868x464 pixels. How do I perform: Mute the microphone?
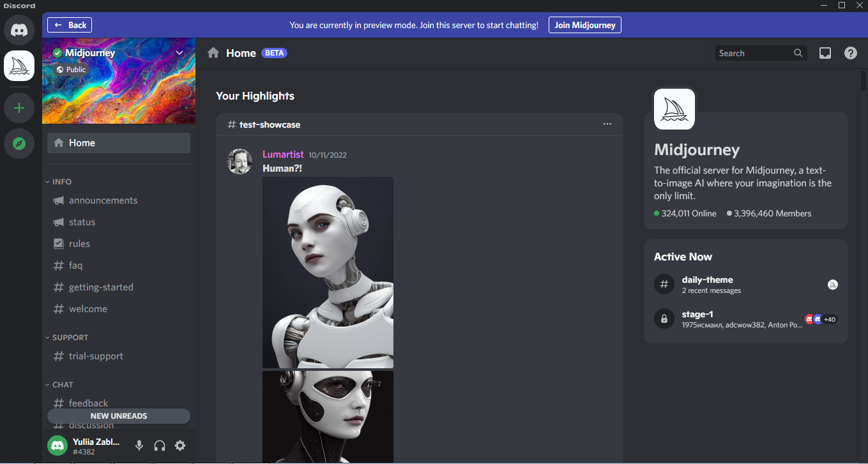[139, 445]
